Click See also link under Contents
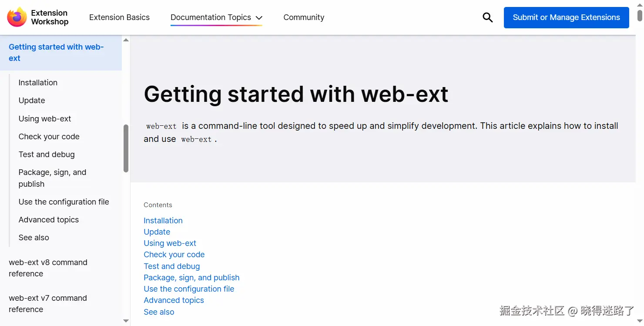This screenshot has width=644, height=326. click(x=159, y=312)
